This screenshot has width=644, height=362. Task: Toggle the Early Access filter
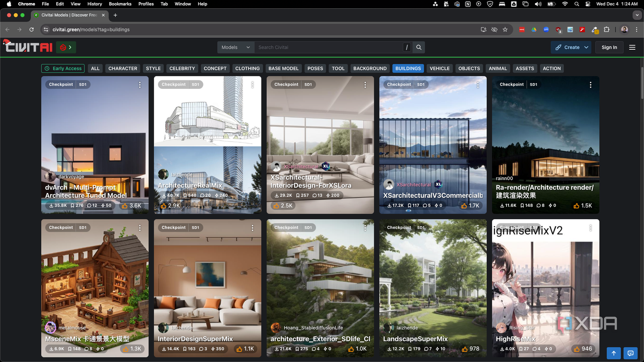point(63,68)
